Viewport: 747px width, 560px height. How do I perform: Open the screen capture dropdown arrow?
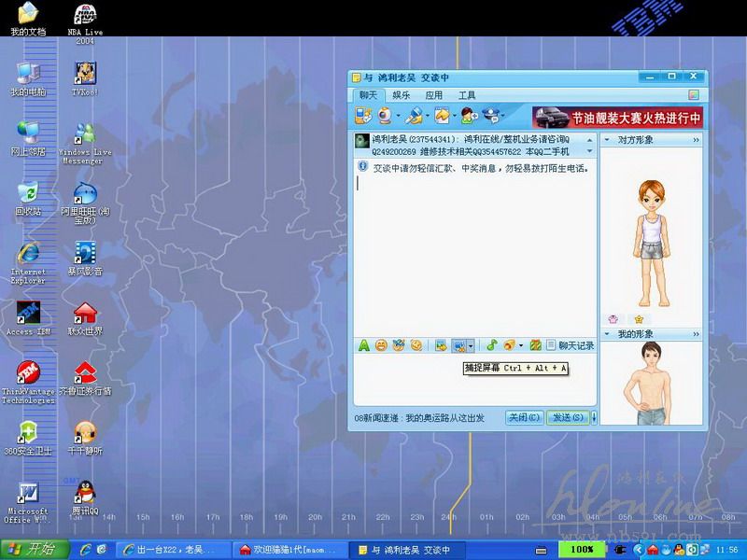[471, 345]
